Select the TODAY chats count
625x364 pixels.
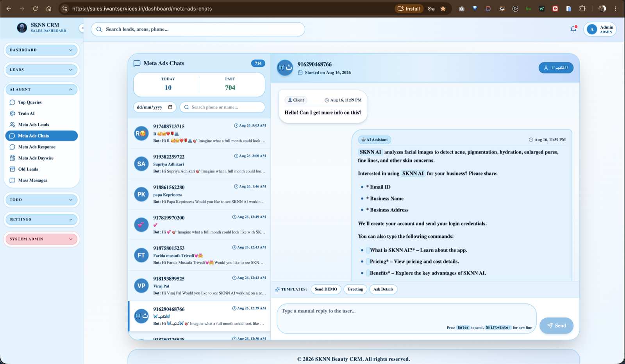(168, 84)
